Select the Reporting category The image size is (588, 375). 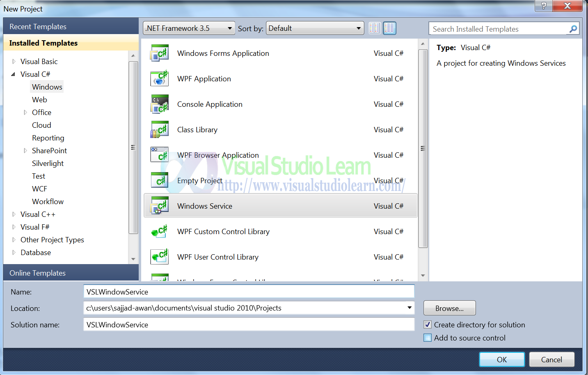(x=48, y=138)
